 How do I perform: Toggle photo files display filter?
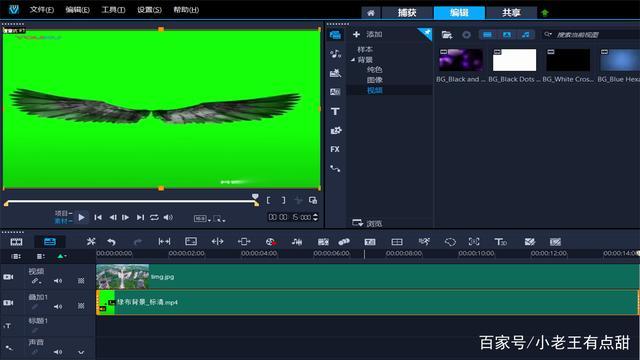tap(507, 35)
